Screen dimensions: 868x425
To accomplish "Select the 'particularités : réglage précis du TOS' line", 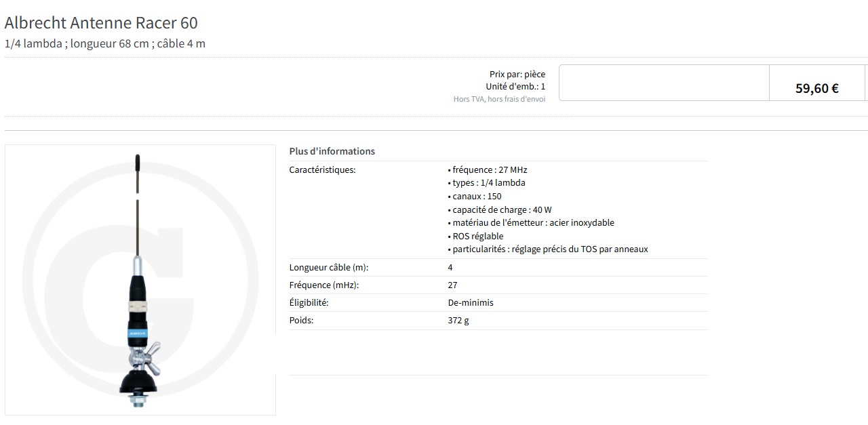I will point(548,249).
